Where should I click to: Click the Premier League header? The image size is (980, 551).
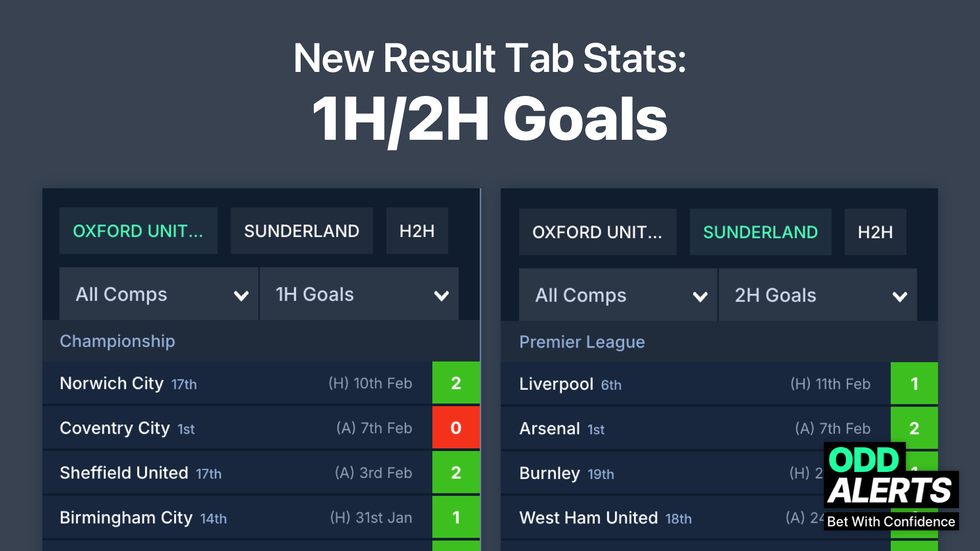click(582, 342)
